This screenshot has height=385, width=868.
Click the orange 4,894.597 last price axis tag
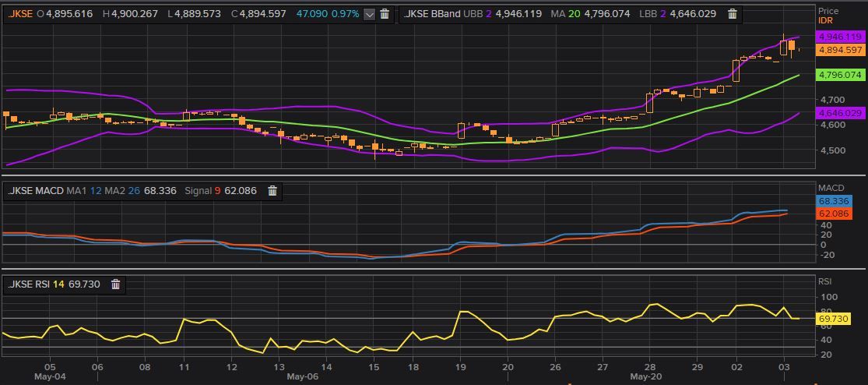[840, 50]
